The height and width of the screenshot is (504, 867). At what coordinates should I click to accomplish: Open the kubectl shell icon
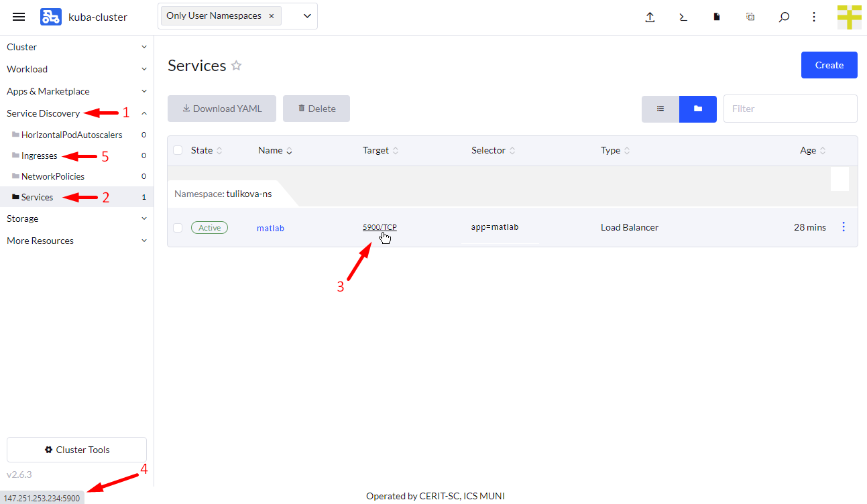click(x=683, y=17)
